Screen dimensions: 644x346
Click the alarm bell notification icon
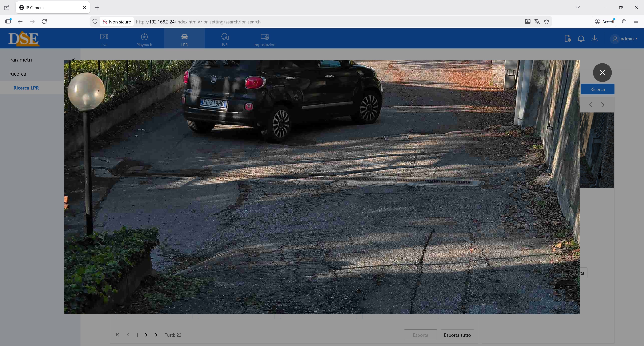581,38
